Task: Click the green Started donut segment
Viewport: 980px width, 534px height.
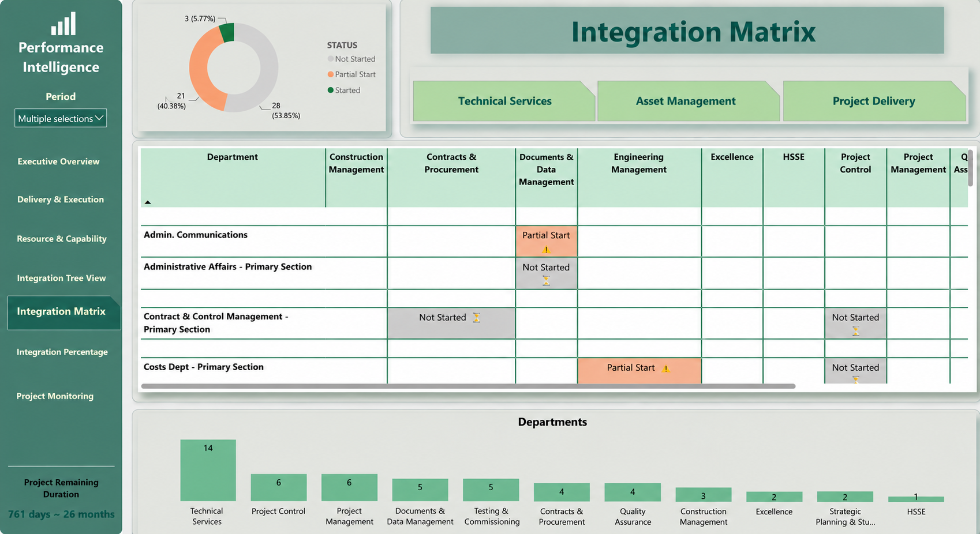Action: pos(227,33)
